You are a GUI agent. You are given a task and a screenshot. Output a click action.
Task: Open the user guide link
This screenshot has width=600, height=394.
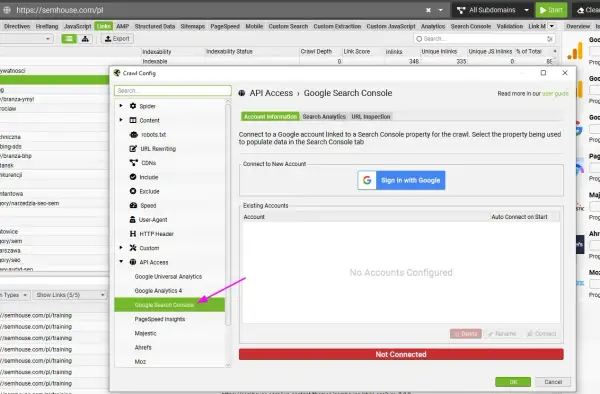[555, 94]
